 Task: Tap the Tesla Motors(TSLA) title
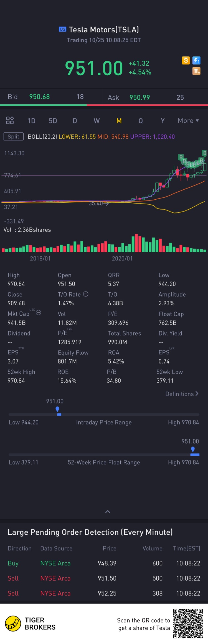pos(104,29)
